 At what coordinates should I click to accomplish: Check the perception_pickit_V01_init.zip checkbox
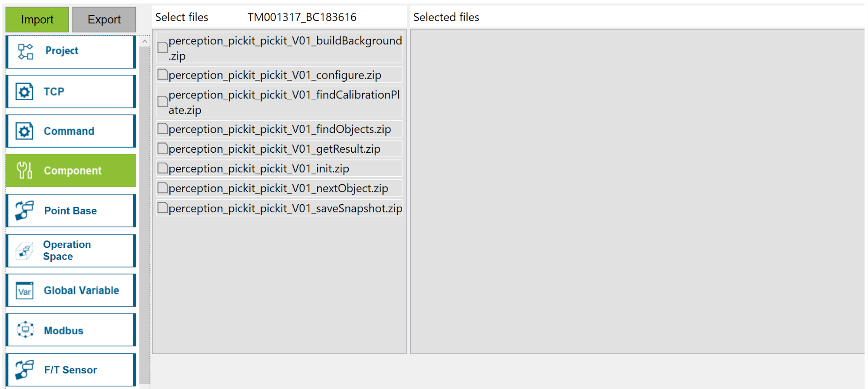click(x=162, y=168)
